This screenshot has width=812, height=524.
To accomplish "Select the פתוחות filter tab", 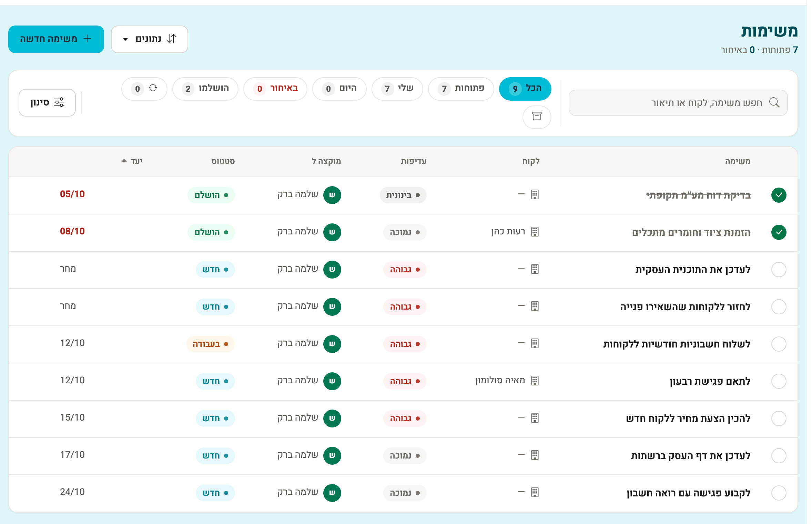I will coord(461,89).
